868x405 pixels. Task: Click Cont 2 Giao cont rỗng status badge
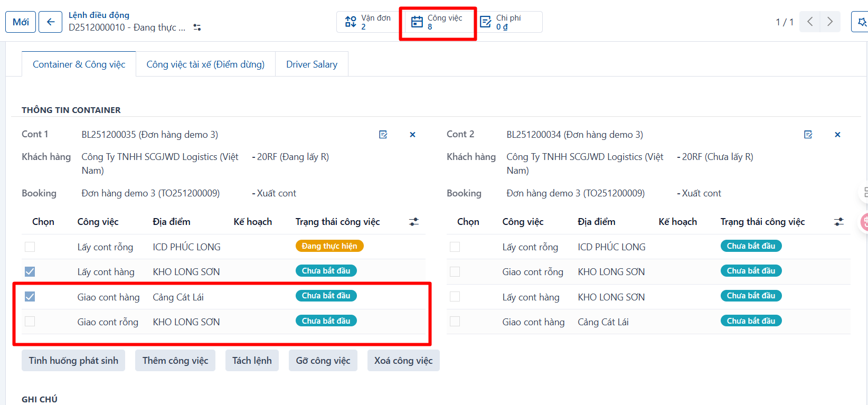coord(751,271)
